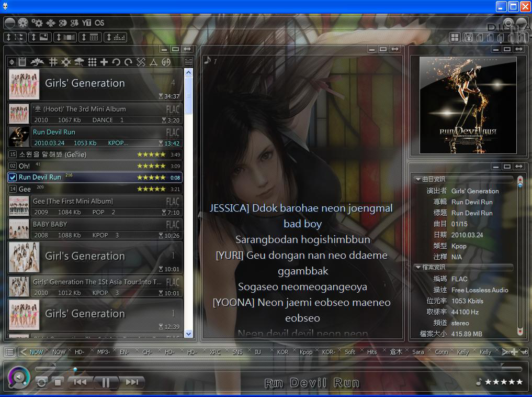
Task: Click the YT YouTube icon
Action: 86,23
